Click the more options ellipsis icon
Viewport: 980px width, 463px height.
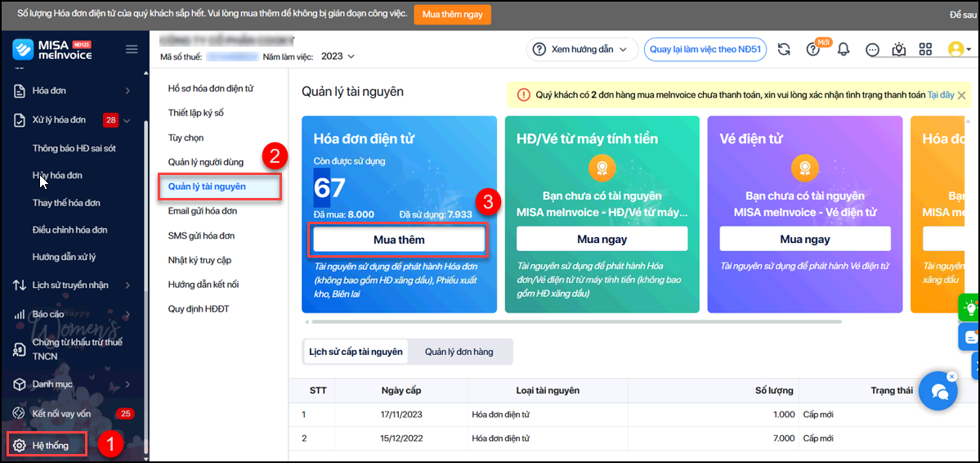(872, 49)
